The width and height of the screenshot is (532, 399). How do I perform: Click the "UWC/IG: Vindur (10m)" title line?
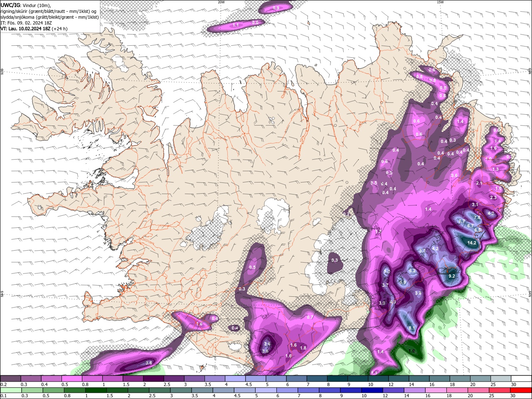[25, 5]
